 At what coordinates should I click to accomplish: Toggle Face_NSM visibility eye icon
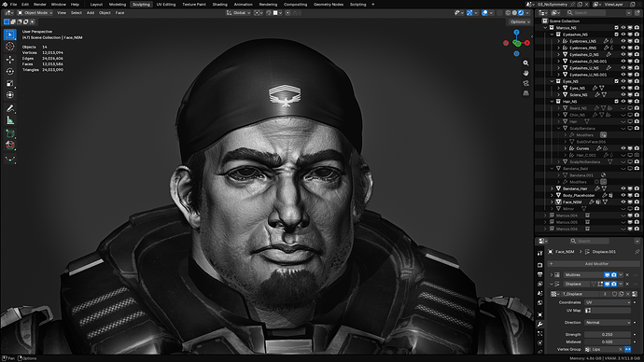coord(623,202)
